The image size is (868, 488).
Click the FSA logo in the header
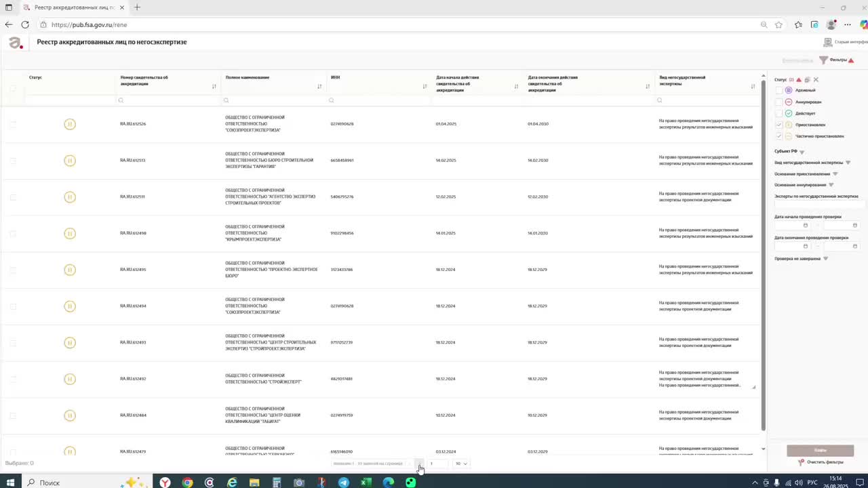pyautogui.click(x=15, y=43)
